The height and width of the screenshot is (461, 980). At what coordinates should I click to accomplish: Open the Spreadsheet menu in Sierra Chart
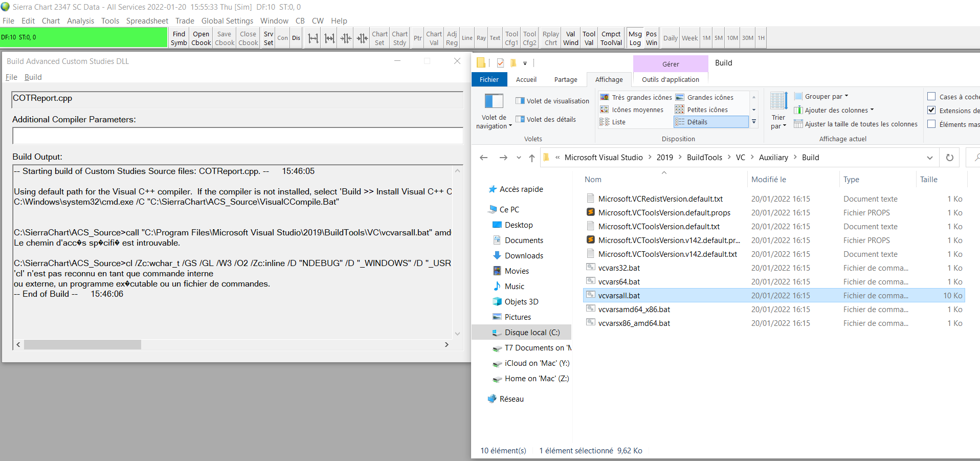147,21
